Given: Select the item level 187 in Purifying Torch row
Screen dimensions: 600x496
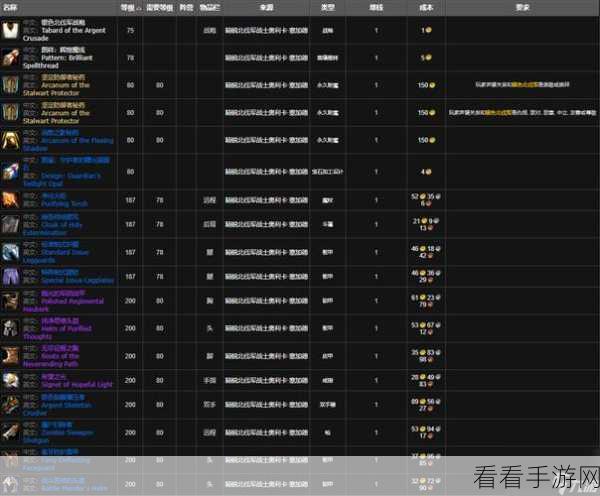Looking at the screenshot, I should tap(130, 200).
